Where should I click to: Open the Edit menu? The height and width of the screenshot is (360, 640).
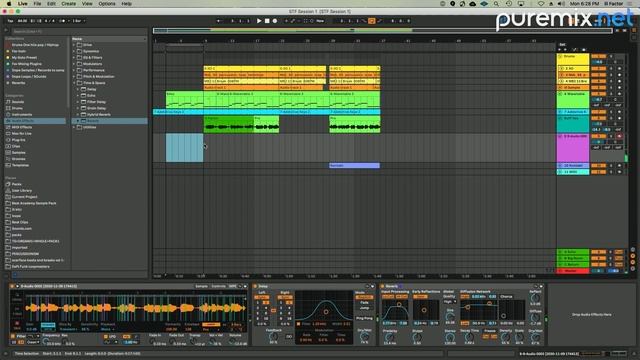click(51, 4)
